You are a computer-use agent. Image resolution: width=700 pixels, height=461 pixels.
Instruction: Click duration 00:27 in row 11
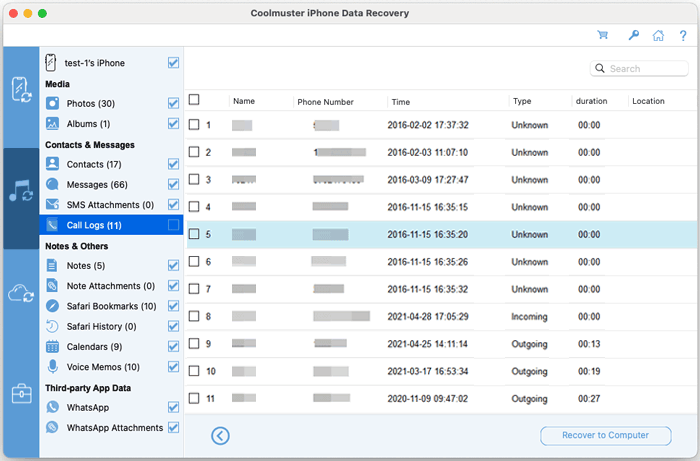click(x=589, y=399)
